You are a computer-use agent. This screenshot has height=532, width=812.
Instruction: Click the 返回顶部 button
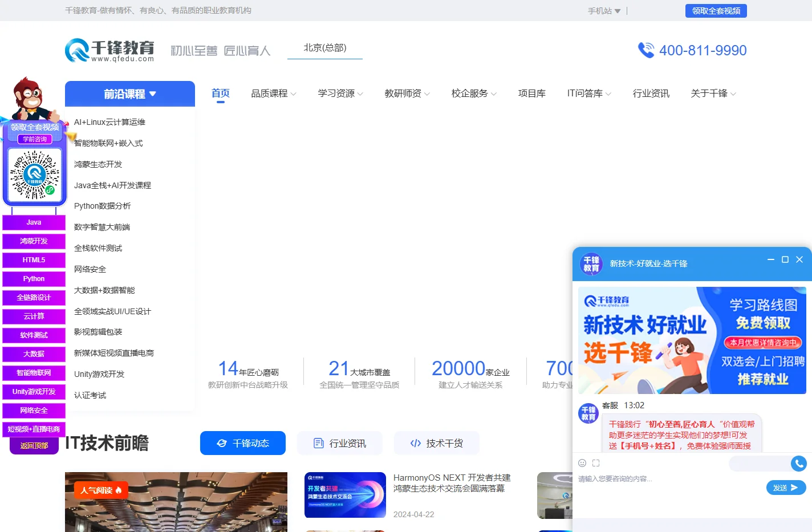(x=34, y=445)
